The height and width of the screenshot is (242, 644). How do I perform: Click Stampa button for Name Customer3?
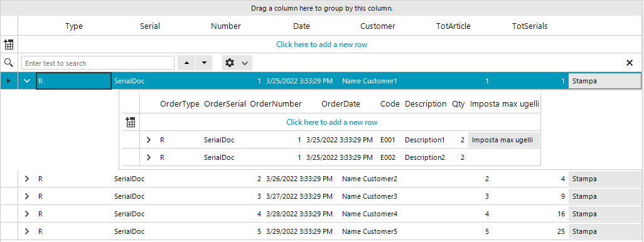coord(604,196)
